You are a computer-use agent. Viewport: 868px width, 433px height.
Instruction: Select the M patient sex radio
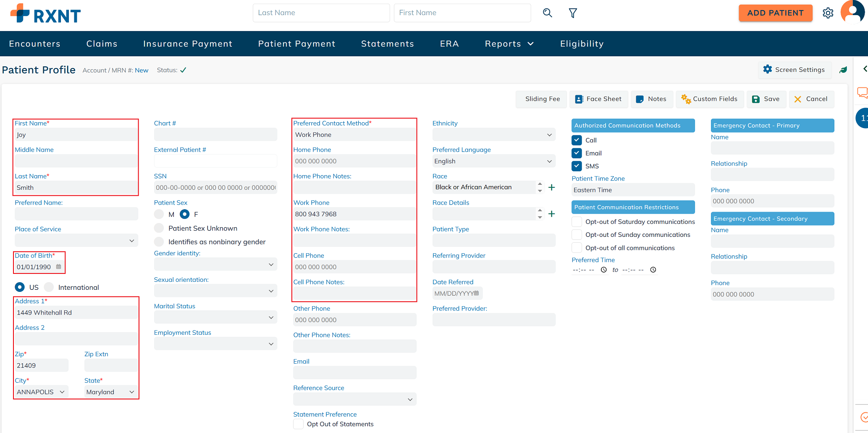pyautogui.click(x=159, y=214)
